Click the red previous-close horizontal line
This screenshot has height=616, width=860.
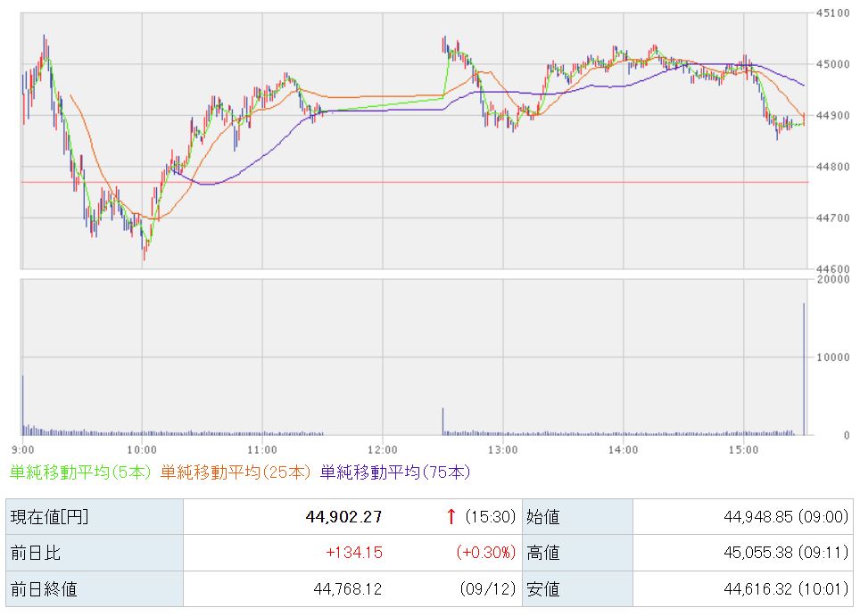[x=415, y=182]
